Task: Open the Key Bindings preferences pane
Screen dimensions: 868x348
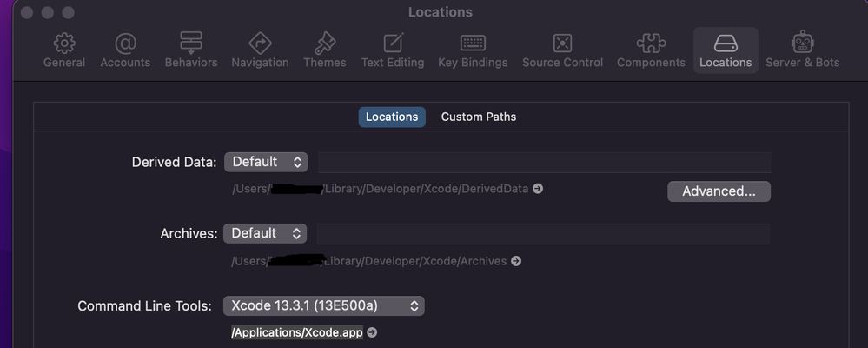Action: 473,50
